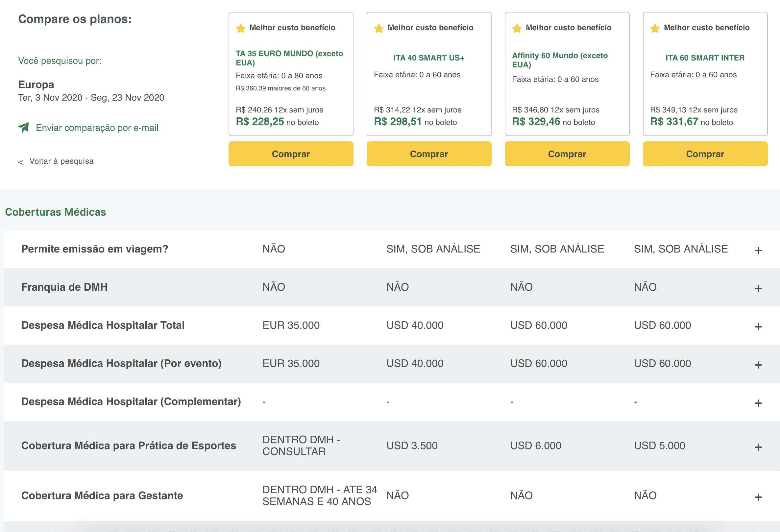Open the ITA 60 SMART INTER plan title
The width and height of the screenshot is (780, 532).
coord(705,58)
